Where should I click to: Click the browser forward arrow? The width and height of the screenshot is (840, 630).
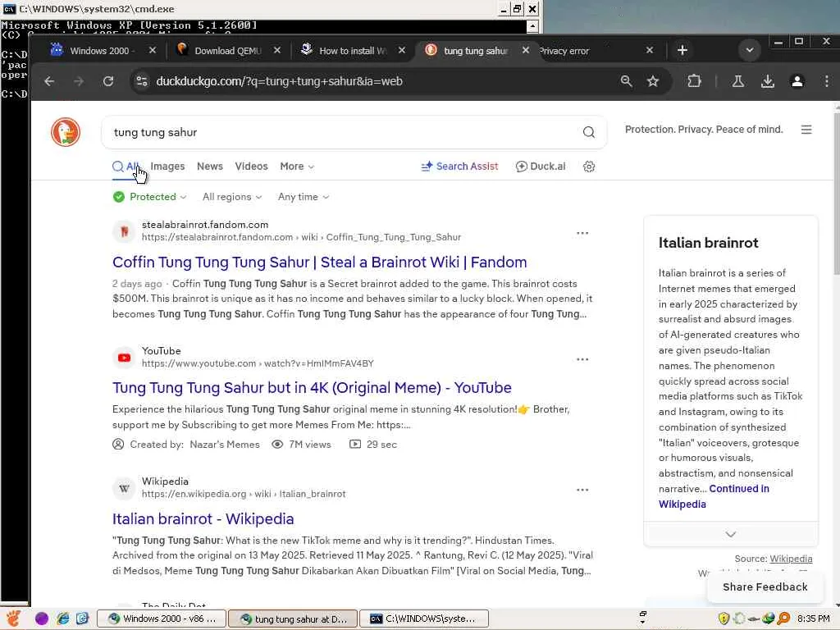coord(78,81)
